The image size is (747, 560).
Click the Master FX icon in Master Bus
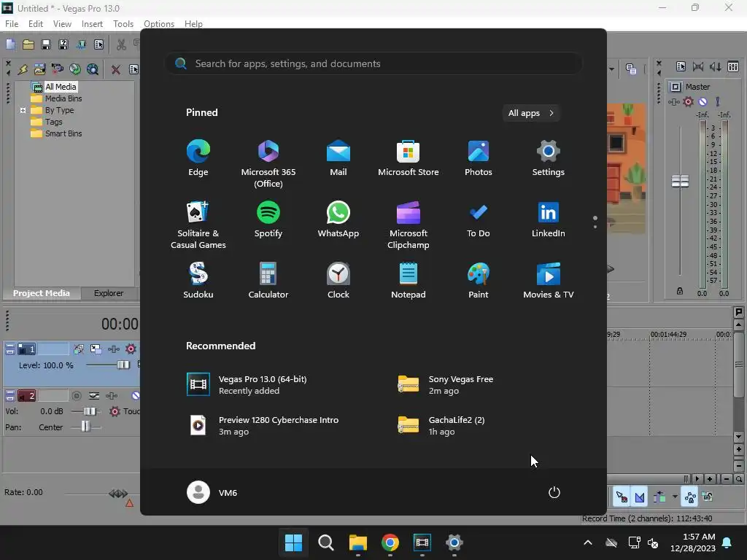click(673, 102)
